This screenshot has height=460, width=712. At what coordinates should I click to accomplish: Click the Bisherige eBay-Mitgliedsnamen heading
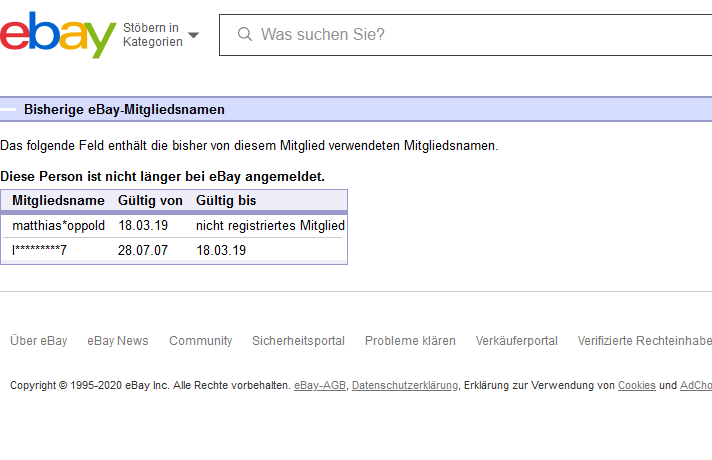(124, 109)
